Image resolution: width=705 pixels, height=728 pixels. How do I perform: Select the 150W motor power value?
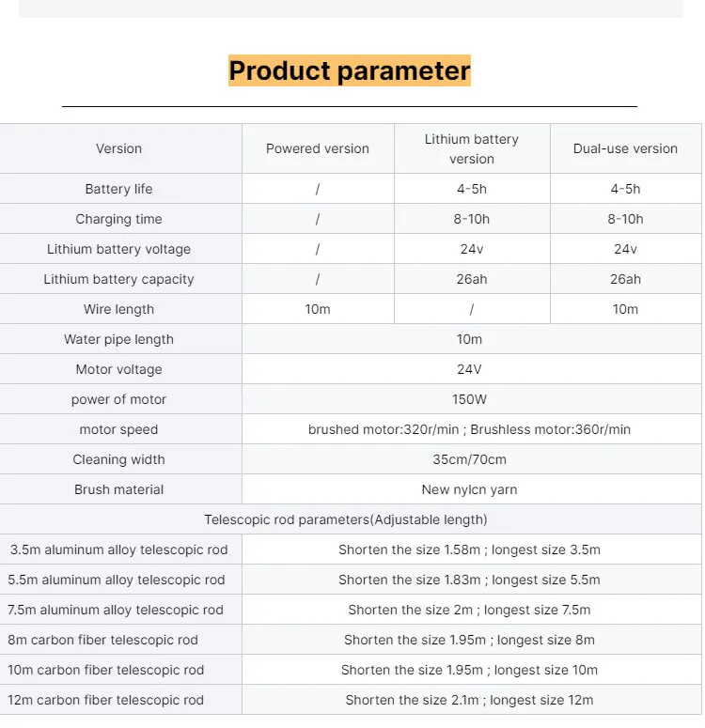(x=469, y=399)
